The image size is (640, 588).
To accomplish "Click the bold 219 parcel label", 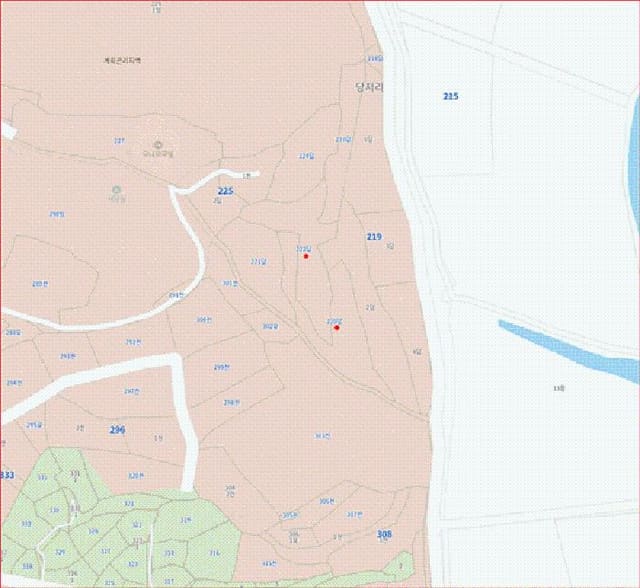I will [374, 237].
